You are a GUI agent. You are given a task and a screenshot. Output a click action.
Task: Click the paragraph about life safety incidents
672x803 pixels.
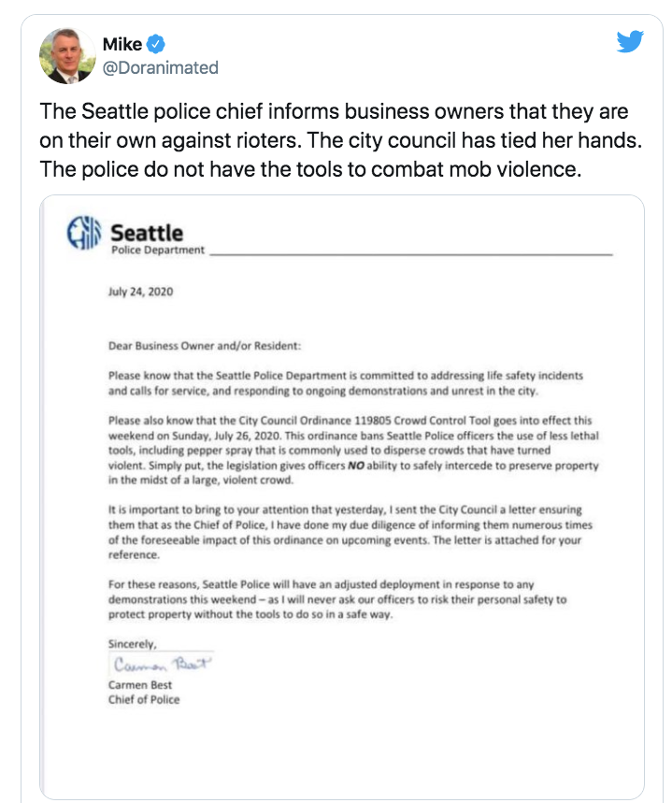345,382
